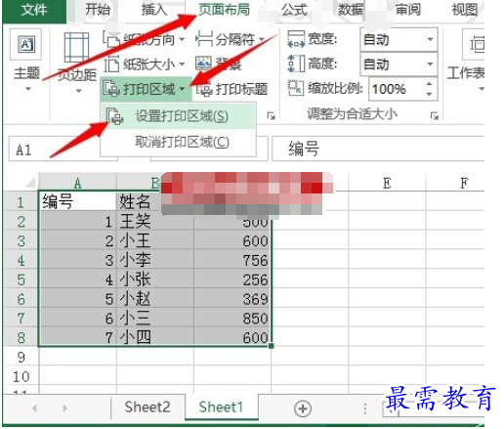Image resolution: width=504 pixels, height=429 pixels.
Task: Click the 工作表 sheet options icon
Action: coord(474,44)
